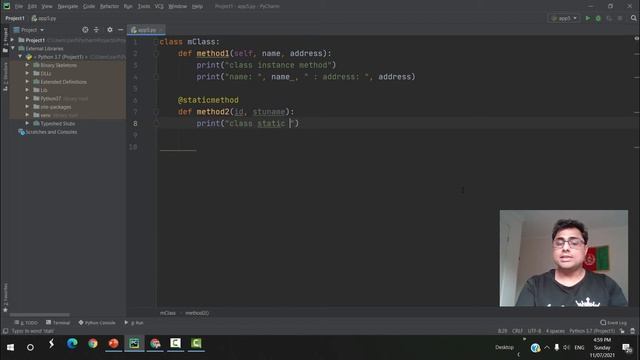Open the Code menu
Viewport: 640px width, 360px height.
pyautogui.click(x=89, y=7)
